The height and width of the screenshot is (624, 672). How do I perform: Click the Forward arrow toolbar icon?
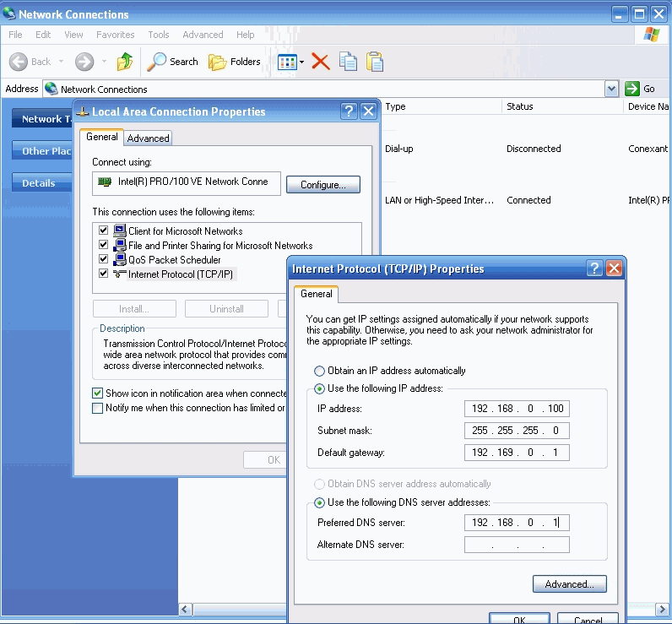click(84, 62)
